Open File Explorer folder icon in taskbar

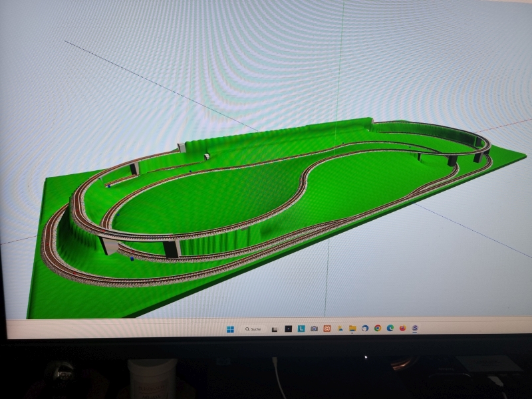[352, 329]
